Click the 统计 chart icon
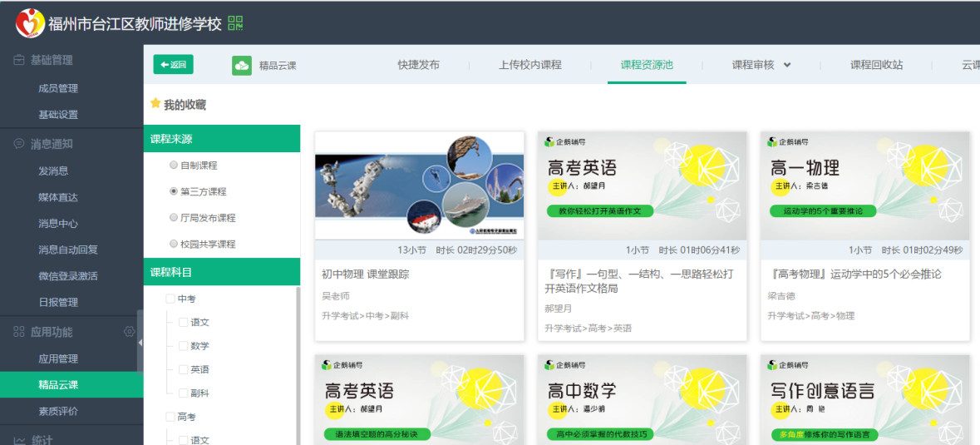Screen dimensions: 980x445 point(19,441)
